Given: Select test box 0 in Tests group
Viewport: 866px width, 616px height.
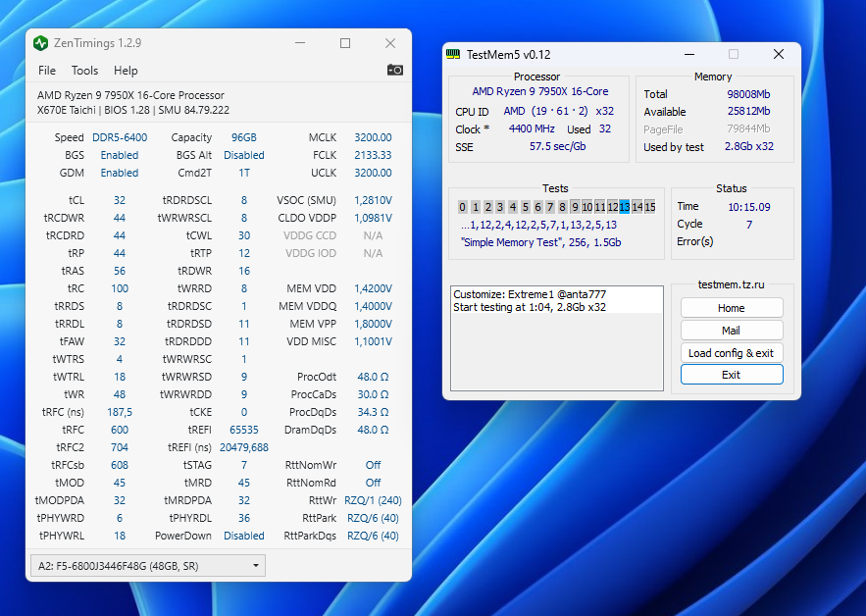Looking at the screenshot, I should [462, 207].
